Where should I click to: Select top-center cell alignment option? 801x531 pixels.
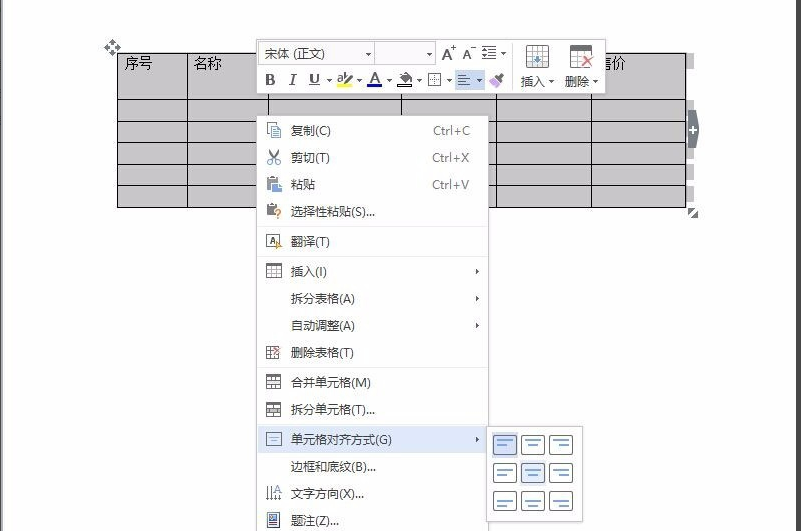(533, 445)
